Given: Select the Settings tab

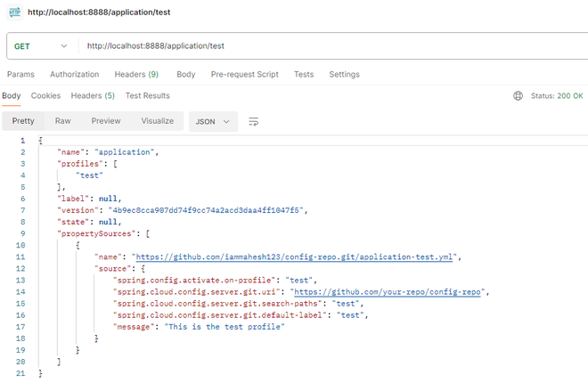Looking at the screenshot, I should [x=344, y=74].
